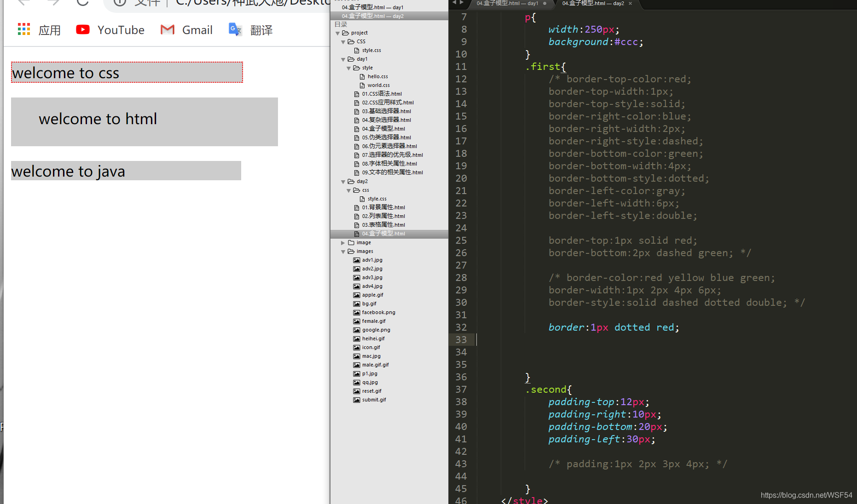
Task: Click the mac.jpg image file icon
Action: pyautogui.click(x=357, y=356)
